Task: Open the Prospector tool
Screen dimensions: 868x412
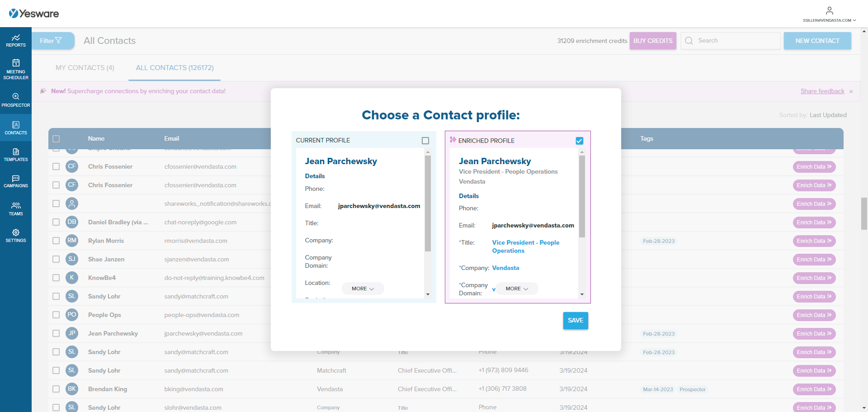Action: 16,100
